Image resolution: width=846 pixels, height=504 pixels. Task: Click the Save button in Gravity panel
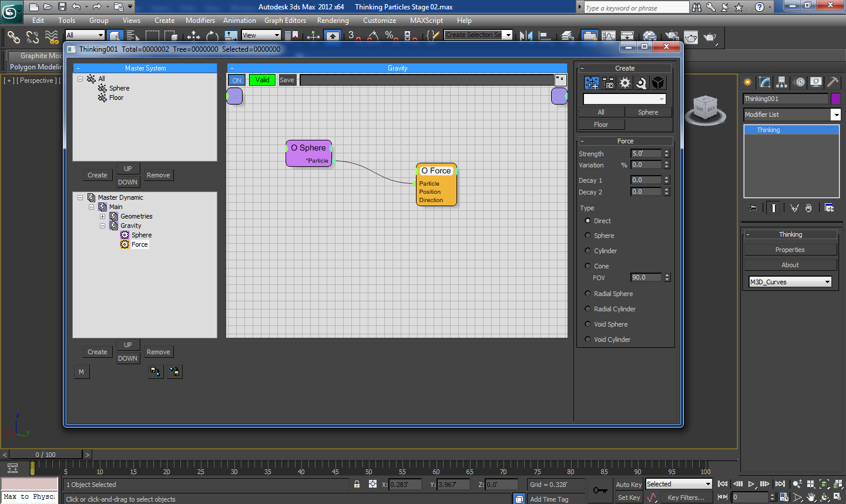click(287, 80)
